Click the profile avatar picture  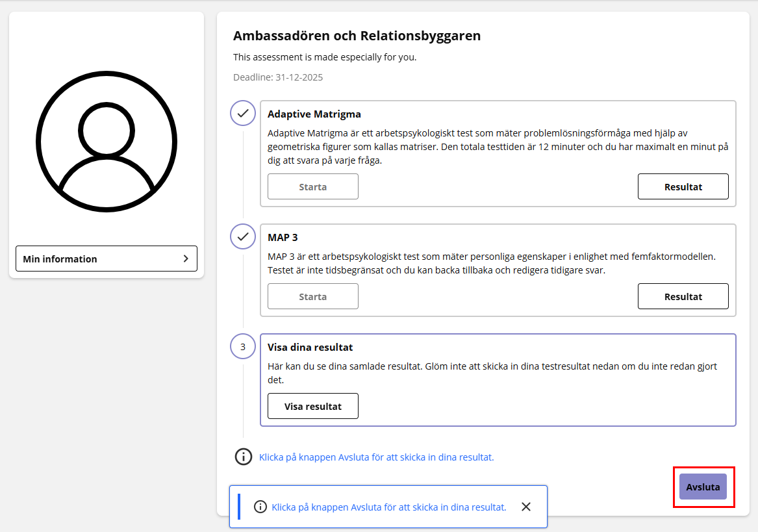(x=107, y=142)
